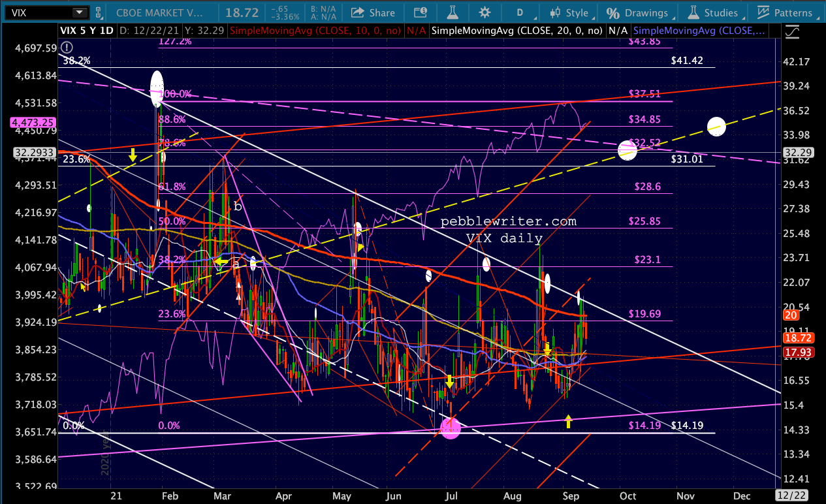The width and height of the screenshot is (826, 504).
Task: Expand the VIX symbol dropdown arrow
Action: [x=79, y=12]
